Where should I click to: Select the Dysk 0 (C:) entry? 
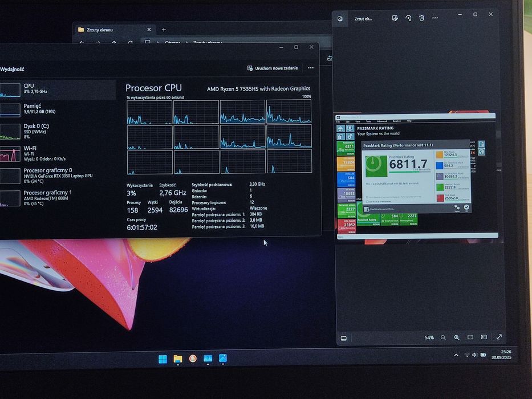click(x=58, y=132)
